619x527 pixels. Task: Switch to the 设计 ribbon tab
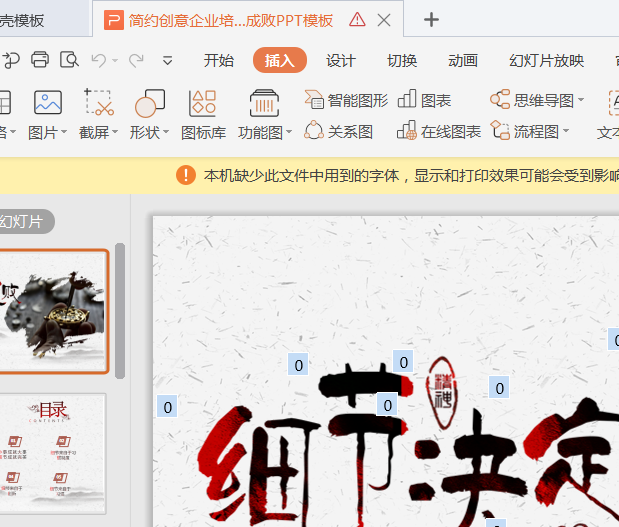[x=341, y=60]
